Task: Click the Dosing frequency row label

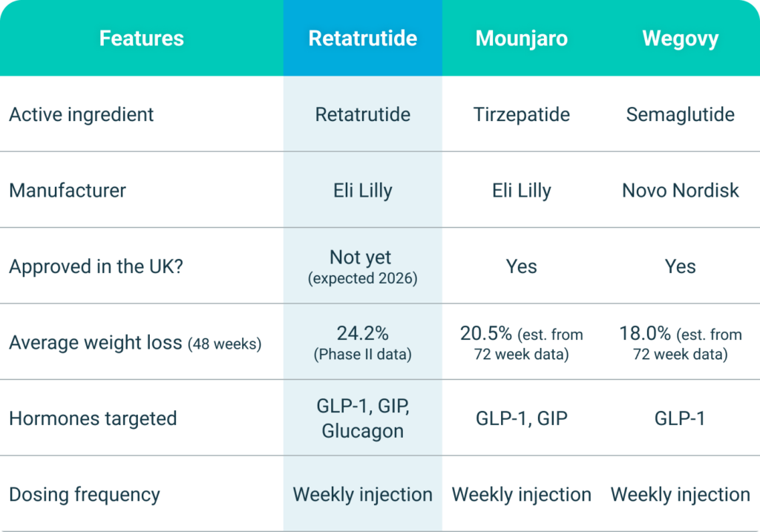Action: click(x=85, y=495)
